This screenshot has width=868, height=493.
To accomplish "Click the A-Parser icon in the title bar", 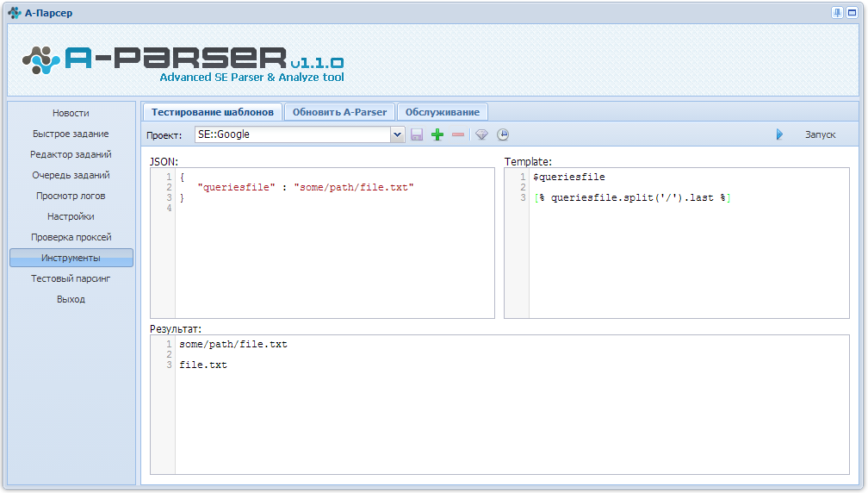I will tap(15, 13).
